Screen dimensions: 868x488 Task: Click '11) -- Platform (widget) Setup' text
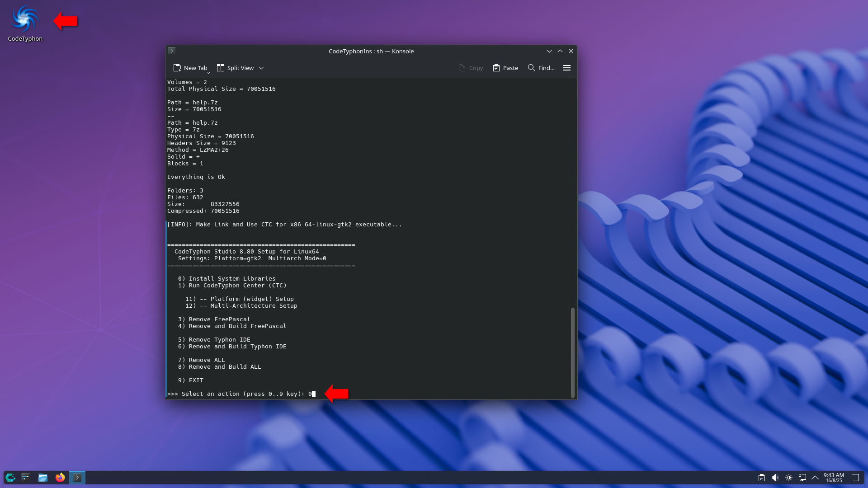pos(239,299)
